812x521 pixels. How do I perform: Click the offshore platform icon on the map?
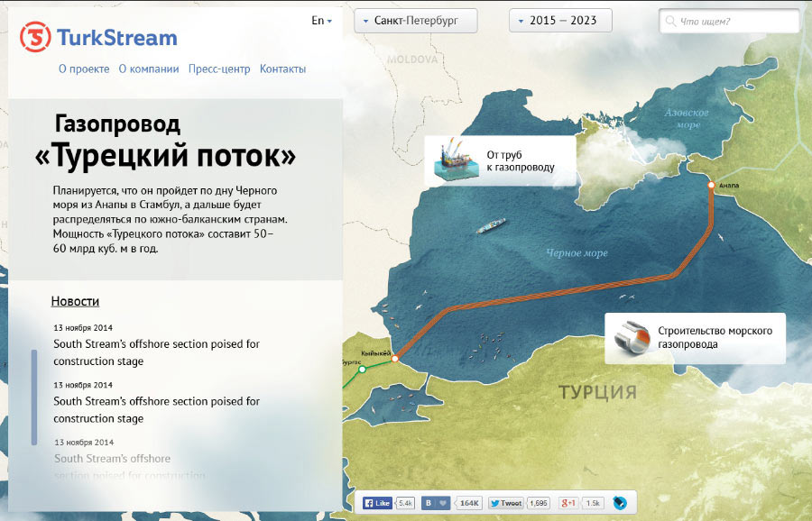coord(453,160)
